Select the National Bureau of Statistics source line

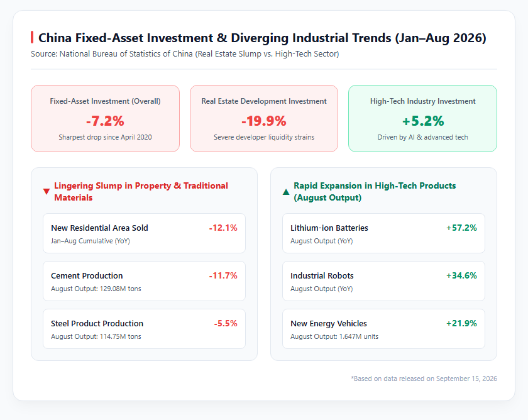(185, 54)
